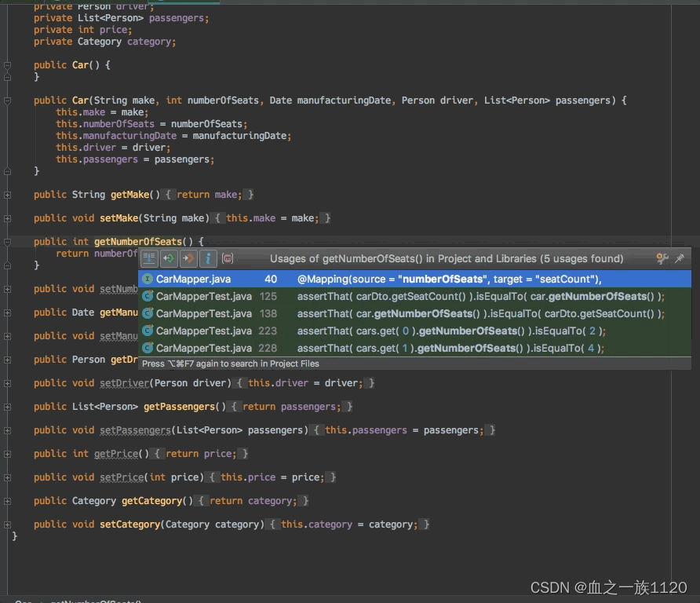This screenshot has width=700, height=603.
Task: Click the information icon in usages popup toolbar
Action: pyautogui.click(x=206, y=258)
